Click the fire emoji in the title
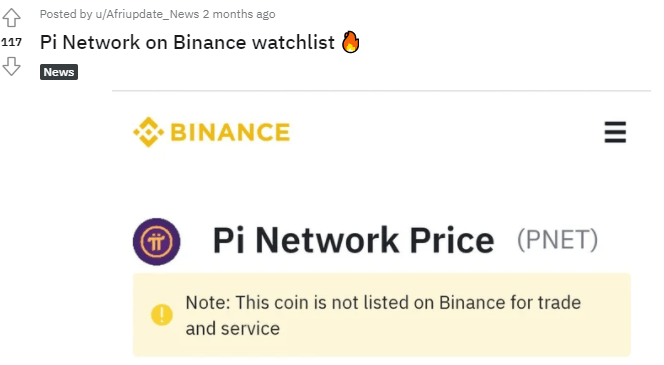This screenshot has height=365, width=664. click(351, 42)
